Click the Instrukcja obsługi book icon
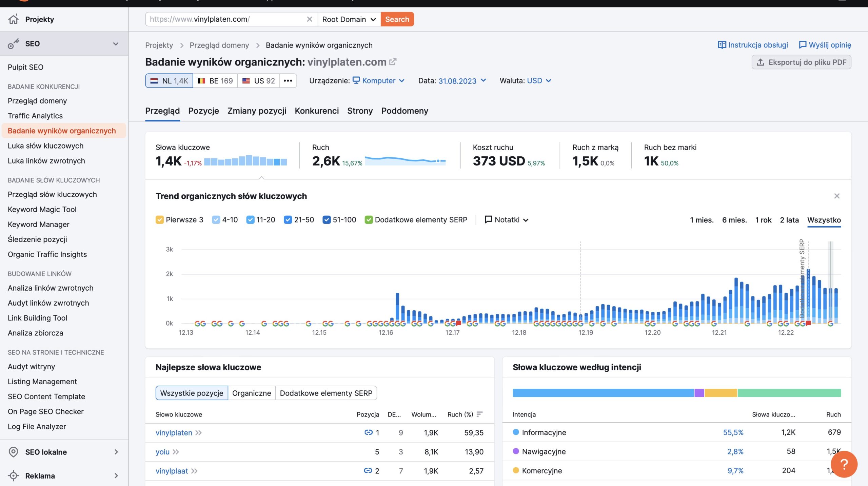 click(722, 45)
